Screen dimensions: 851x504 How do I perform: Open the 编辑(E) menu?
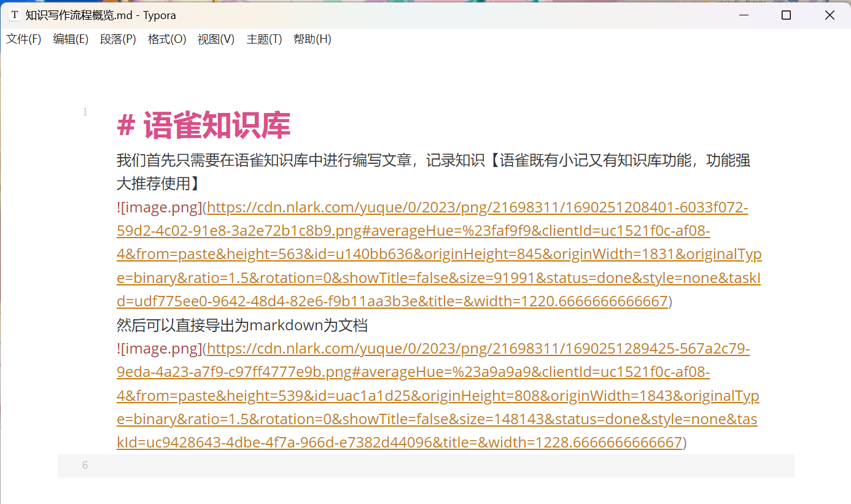(71, 39)
